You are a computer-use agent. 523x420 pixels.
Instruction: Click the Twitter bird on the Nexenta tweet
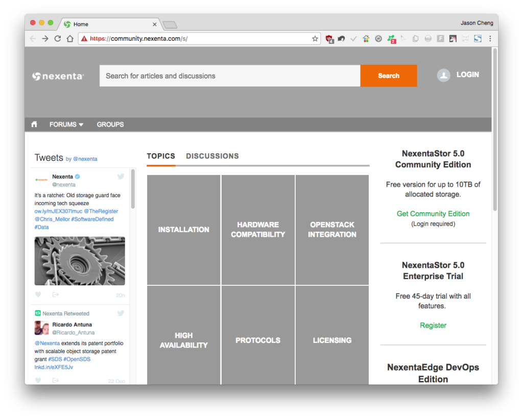pyautogui.click(x=121, y=177)
